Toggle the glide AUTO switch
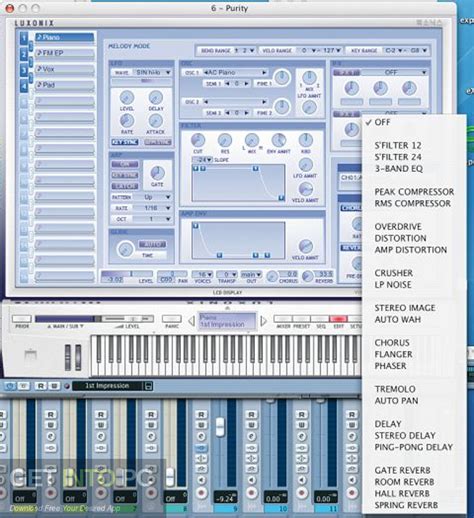The image size is (474, 518). pyautogui.click(x=152, y=244)
